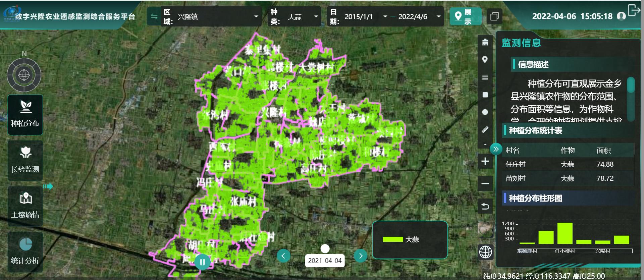Screen dimensions: 644x280
Task: Click the zoom out minus button
Action: click(x=485, y=183)
